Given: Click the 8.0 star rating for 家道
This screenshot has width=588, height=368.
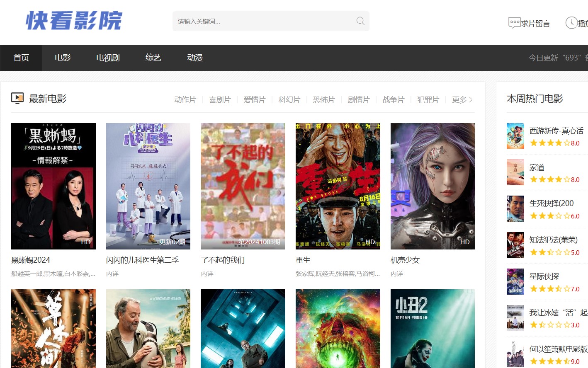Looking at the screenshot, I should [554, 179].
